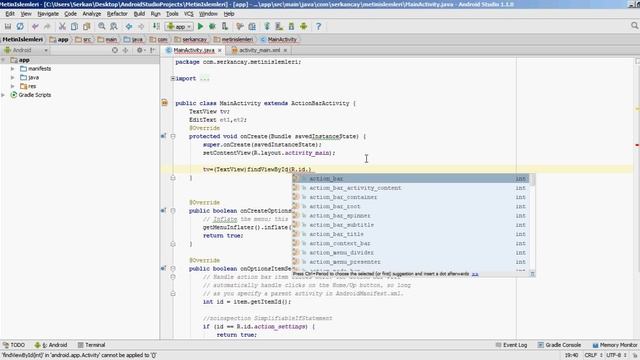640x360 pixels.
Task: Open the Edit menu
Action: [10, 14]
